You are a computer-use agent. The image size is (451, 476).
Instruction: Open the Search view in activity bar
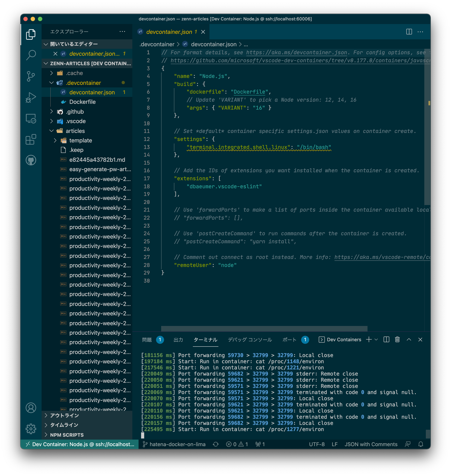[31, 55]
